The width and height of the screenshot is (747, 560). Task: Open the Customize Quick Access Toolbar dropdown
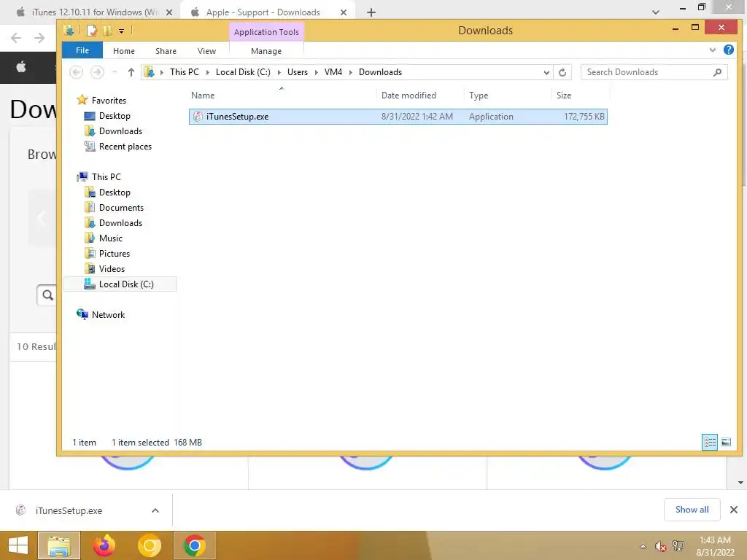click(x=122, y=31)
